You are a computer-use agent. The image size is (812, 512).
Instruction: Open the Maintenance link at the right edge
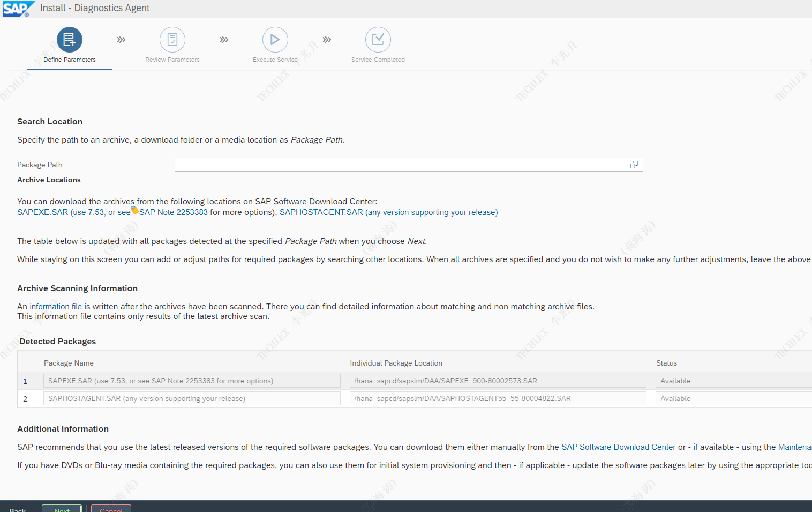[795, 447]
